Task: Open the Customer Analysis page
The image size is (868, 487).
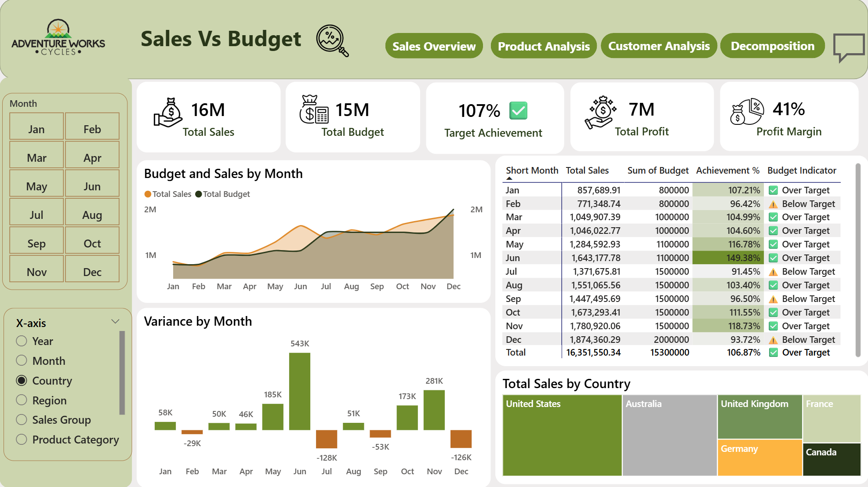Action: coord(659,46)
